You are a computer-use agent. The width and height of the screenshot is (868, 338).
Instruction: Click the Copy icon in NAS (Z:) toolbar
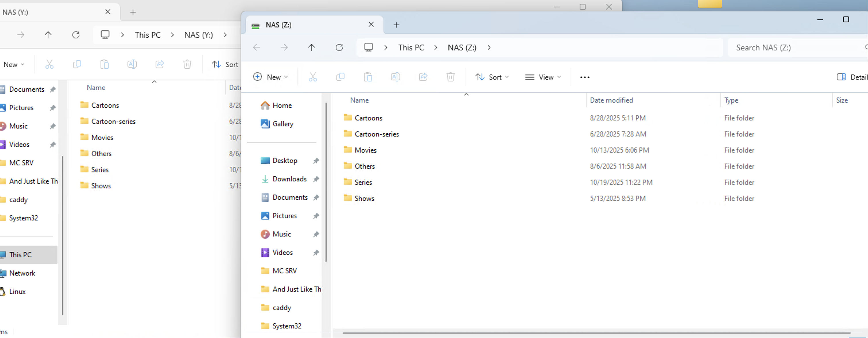(340, 77)
